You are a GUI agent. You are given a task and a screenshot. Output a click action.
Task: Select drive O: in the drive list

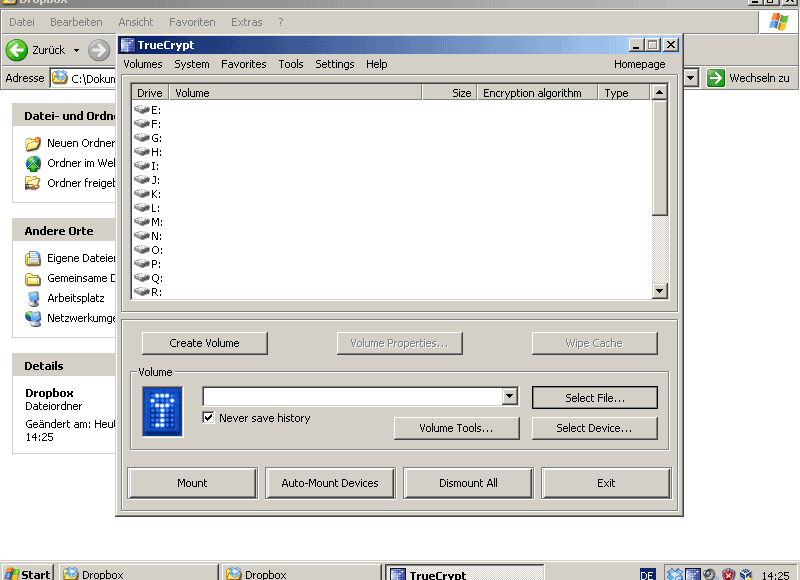(x=147, y=250)
